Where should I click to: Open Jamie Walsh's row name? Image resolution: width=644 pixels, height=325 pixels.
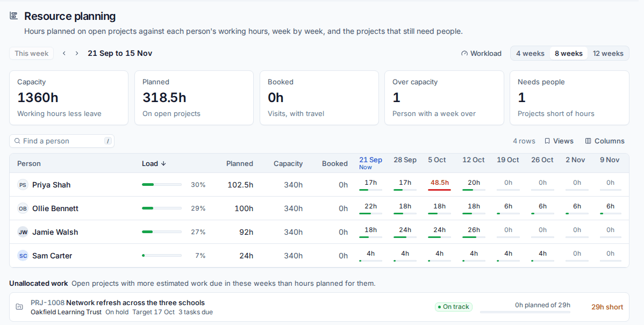click(x=55, y=232)
